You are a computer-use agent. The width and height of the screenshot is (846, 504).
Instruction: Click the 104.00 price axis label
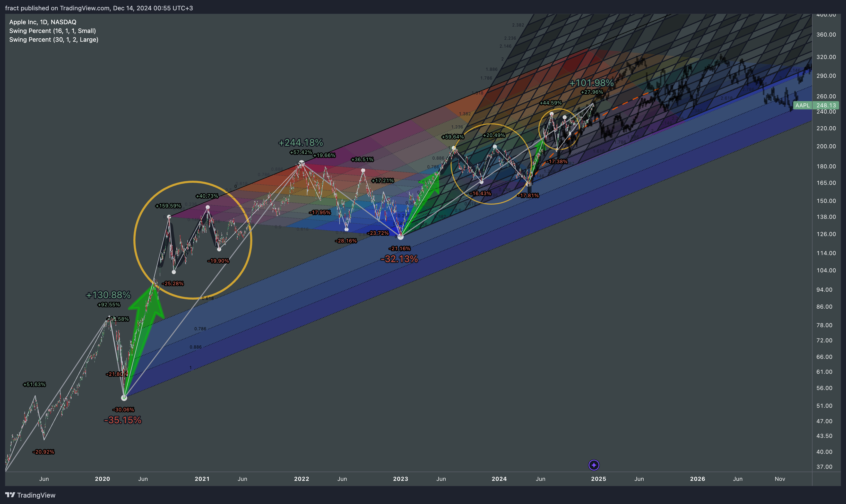(826, 270)
